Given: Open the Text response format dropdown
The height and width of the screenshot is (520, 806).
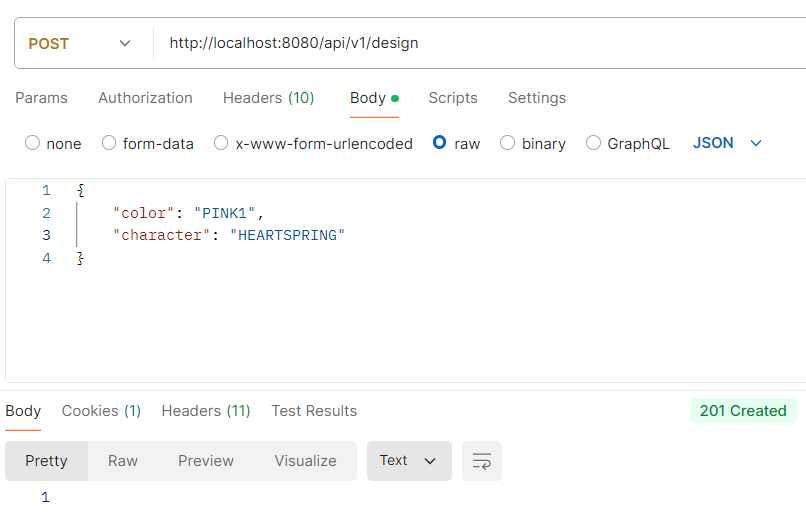Looking at the screenshot, I should (409, 461).
